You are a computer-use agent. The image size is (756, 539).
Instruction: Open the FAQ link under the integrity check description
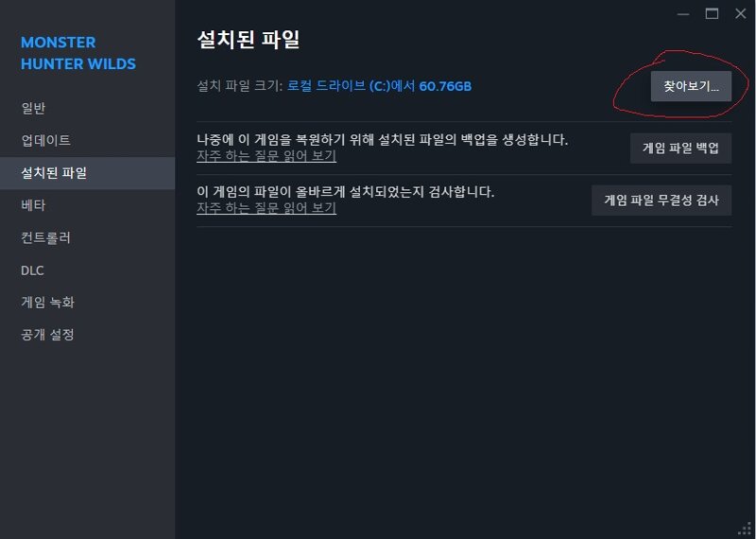[266, 208]
